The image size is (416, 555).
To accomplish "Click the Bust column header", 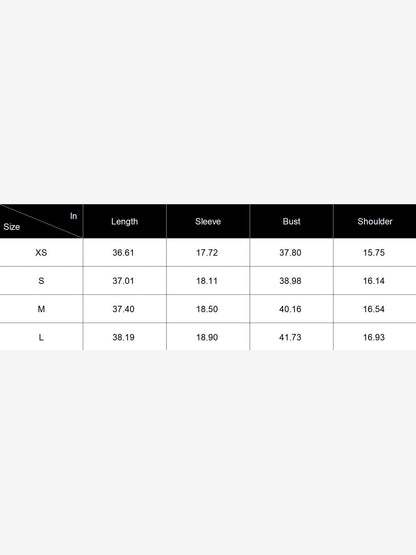I will [291, 222].
